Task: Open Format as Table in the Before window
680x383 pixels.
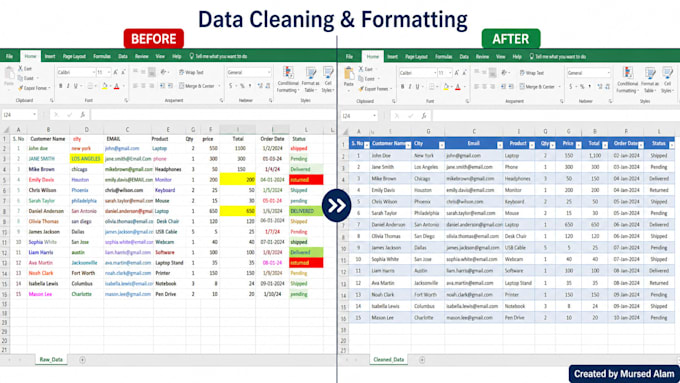Action: (310, 79)
